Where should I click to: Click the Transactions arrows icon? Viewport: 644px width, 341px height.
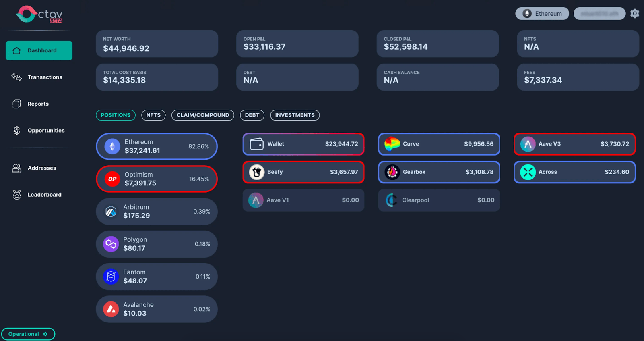point(17,77)
